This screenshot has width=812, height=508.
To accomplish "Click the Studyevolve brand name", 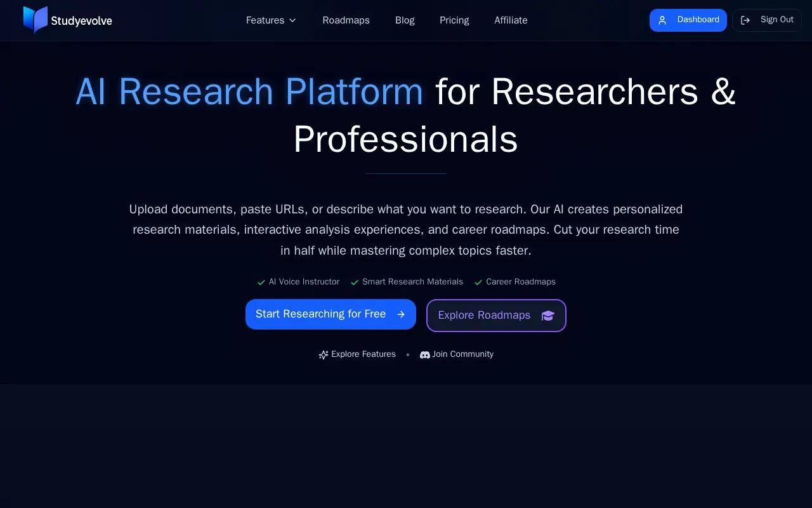I will coord(81,21).
